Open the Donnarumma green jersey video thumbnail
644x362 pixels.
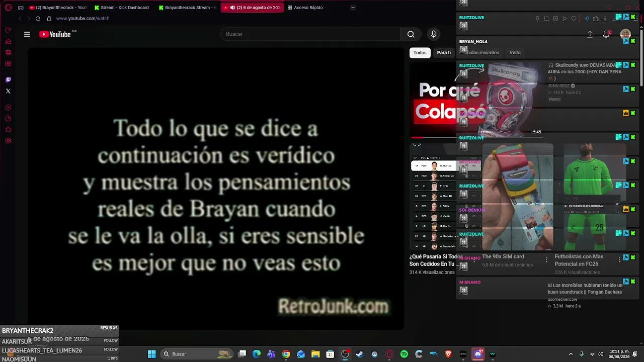(x=590, y=197)
